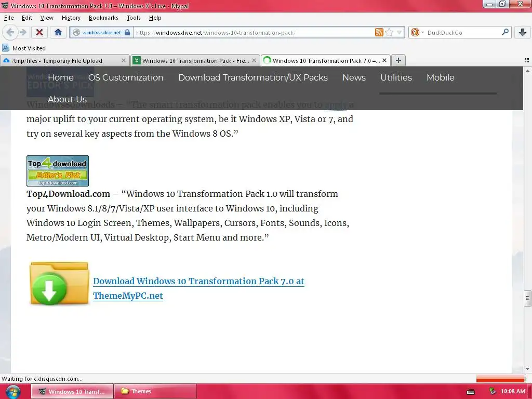This screenshot has width=532, height=399.
Task: Click the cloud favicon on first tab
Action: [6, 60]
